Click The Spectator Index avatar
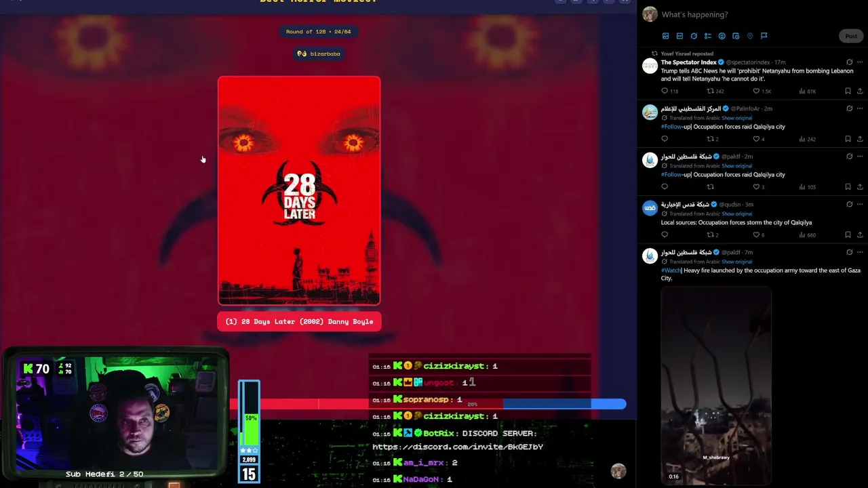The height and width of the screenshot is (488, 868). pos(650,66)
